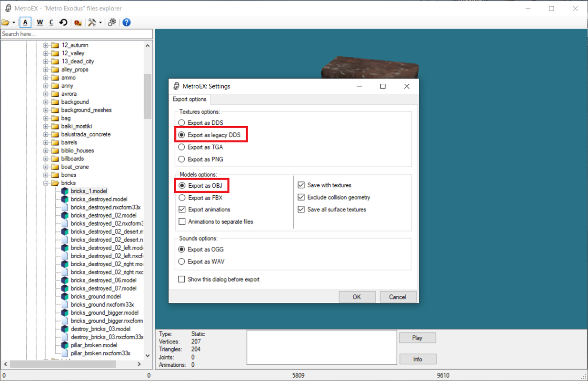This screenshot has height=381, width=588.
Task: Click the 'Search here...' field
Action: (x=77, y=34)
